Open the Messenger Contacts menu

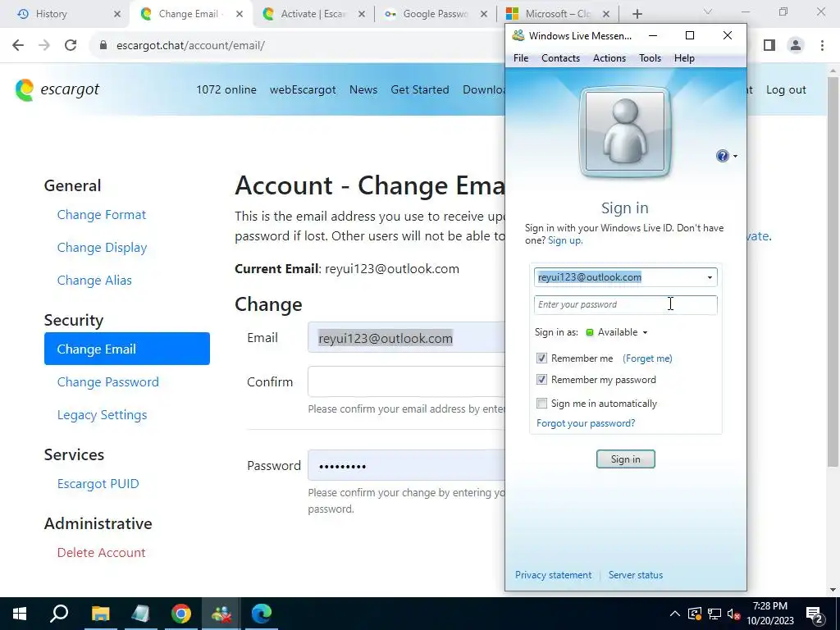tap(560, 58)
